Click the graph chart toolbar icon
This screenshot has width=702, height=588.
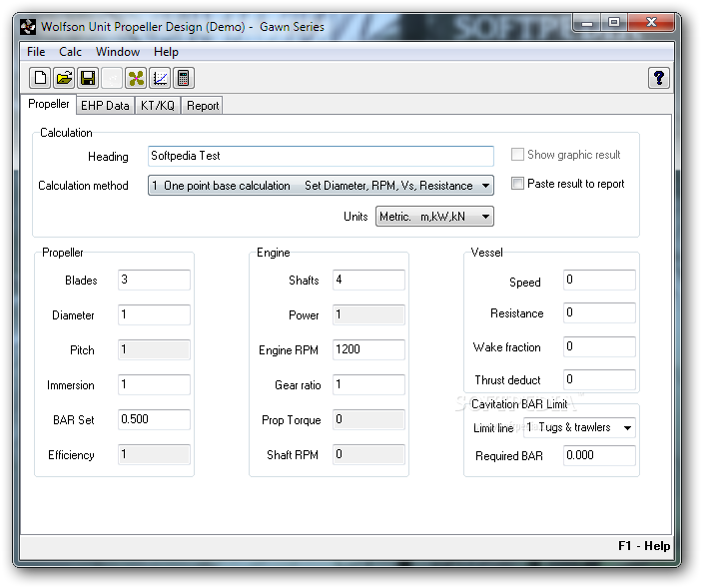pyautogui.click(x=160, y=78)
